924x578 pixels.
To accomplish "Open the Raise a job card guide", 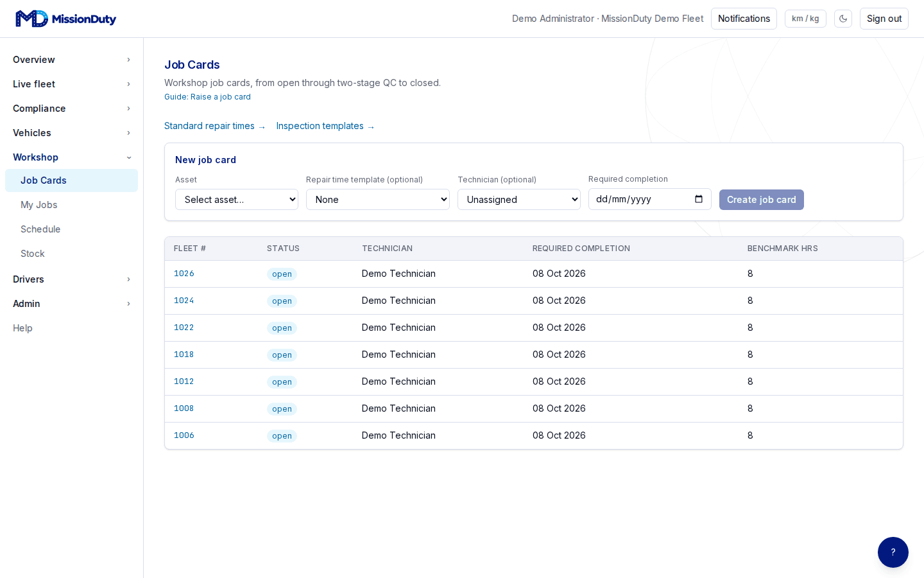I will coord(207,97).
